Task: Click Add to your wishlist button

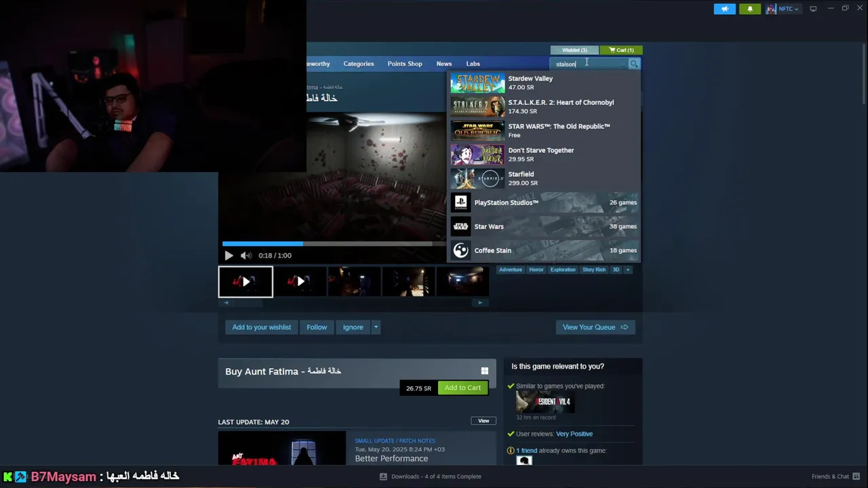Action: 261,327
